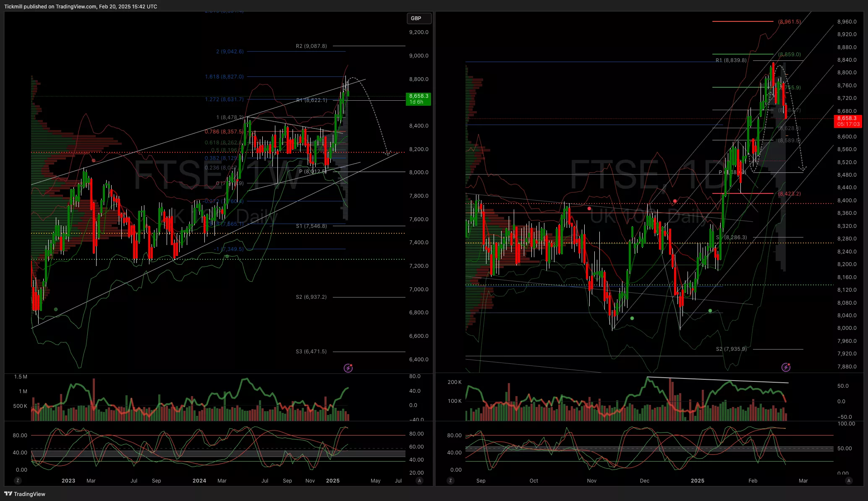This screenshot has height=501, width=868.
Task: Click the lightning icon on the daily chart
Action: [786, 368]
